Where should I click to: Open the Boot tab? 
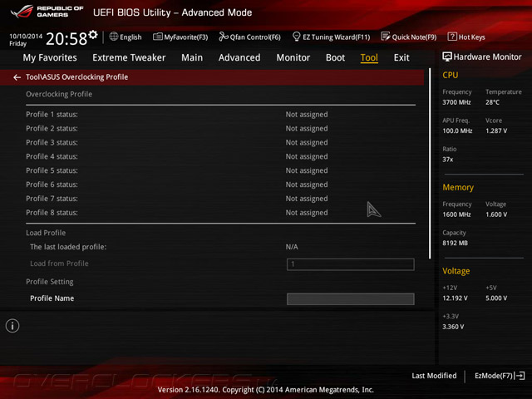(x=335, y=57)
